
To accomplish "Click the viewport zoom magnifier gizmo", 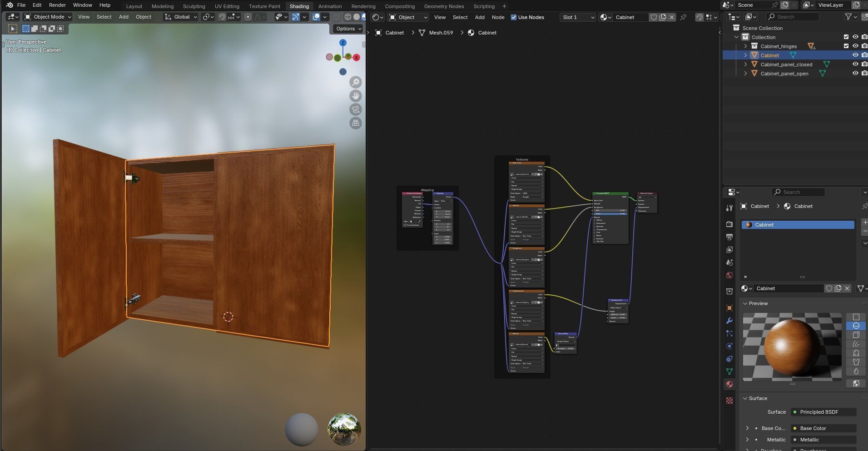I will (356, 82).
